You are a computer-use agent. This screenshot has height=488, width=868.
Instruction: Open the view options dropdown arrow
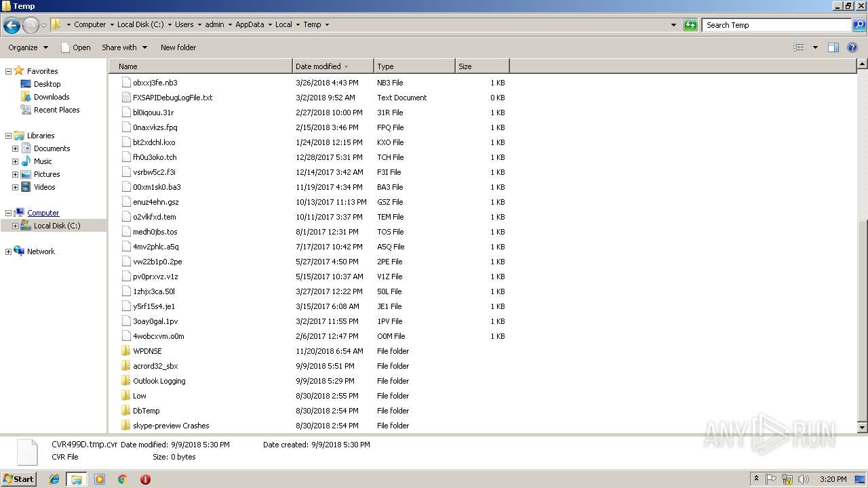(815, 47)
